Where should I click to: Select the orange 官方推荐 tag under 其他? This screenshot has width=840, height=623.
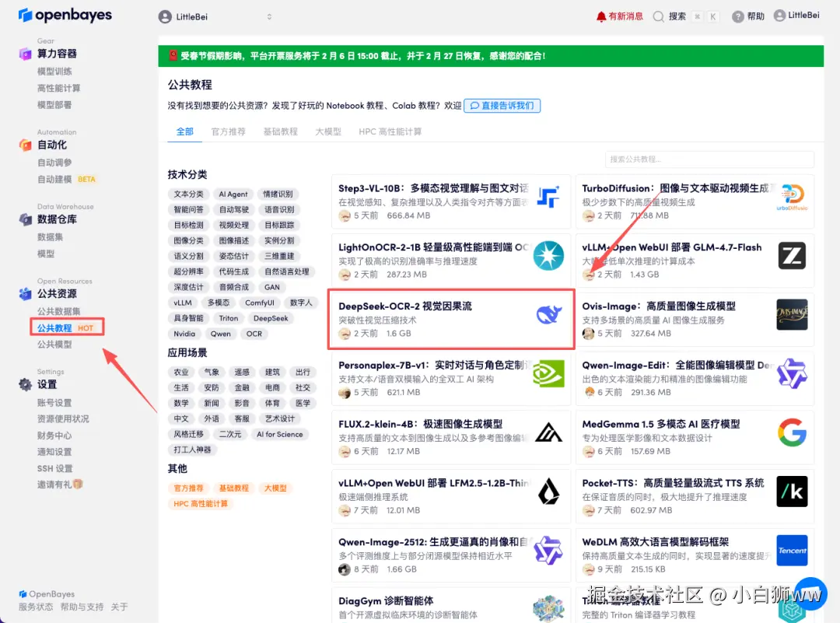pos(188,488)
